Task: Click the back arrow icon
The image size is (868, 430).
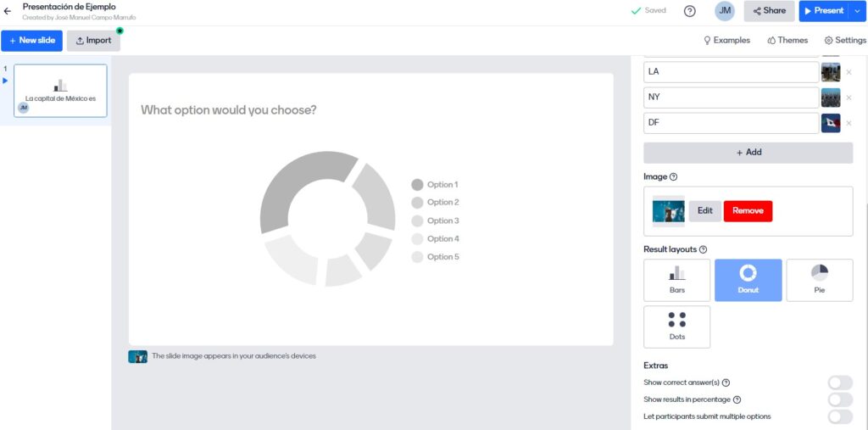Action: click(8, 11)
